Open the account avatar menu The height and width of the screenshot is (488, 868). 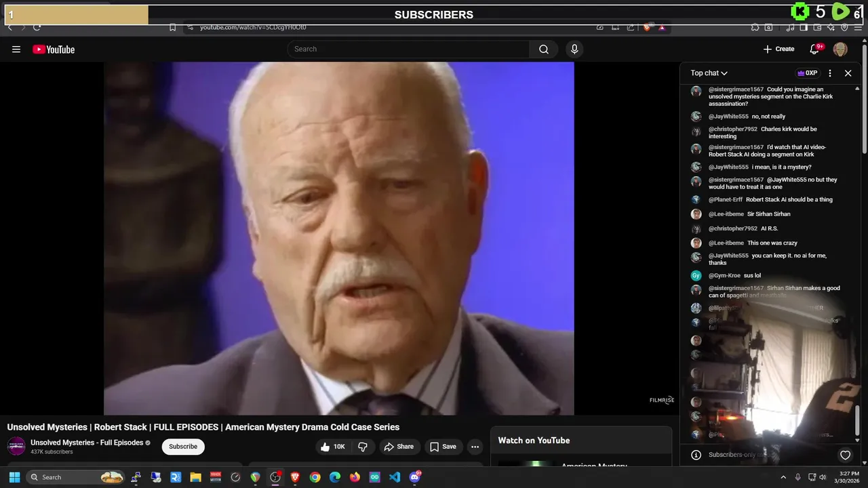tap(840, 49)
